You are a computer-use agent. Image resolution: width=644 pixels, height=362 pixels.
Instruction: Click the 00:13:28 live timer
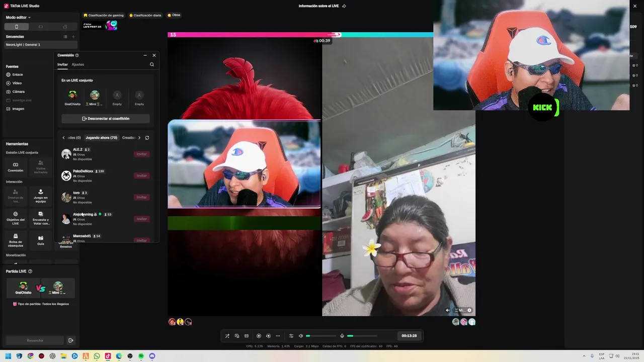[409, 336]
